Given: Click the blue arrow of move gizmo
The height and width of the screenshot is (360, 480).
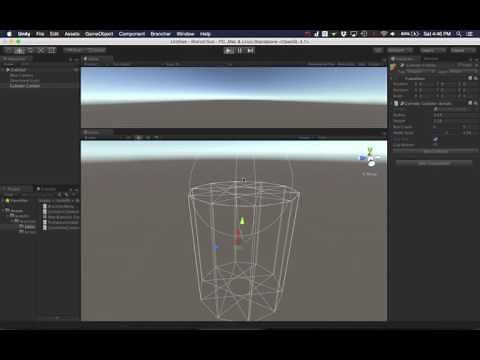Looking at the screenshot, I should (215, 248).
